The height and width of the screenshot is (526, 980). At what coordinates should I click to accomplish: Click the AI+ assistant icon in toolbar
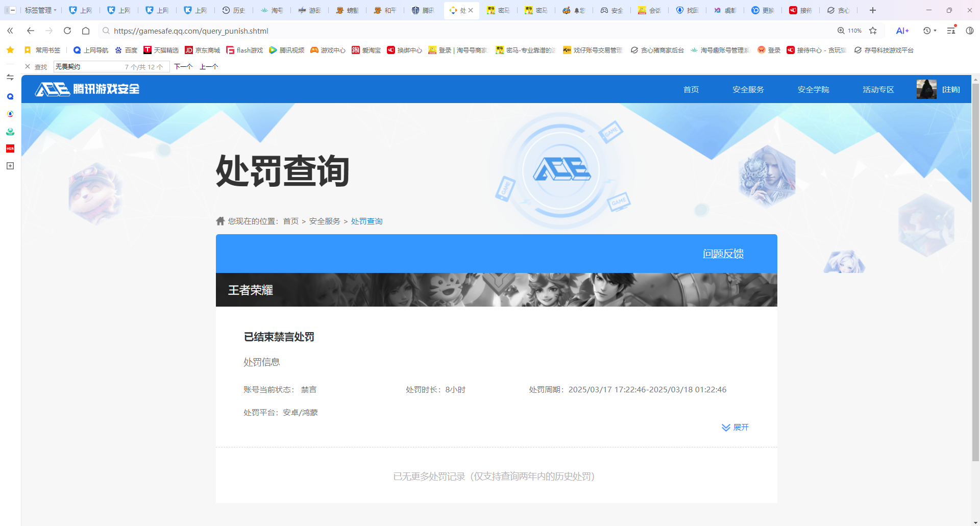[x=902, y=31]
